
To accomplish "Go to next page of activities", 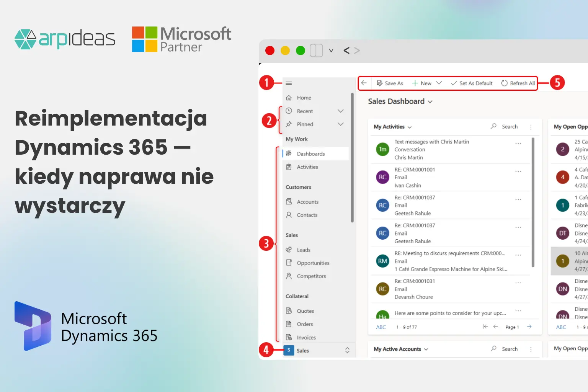I will 529,327.
